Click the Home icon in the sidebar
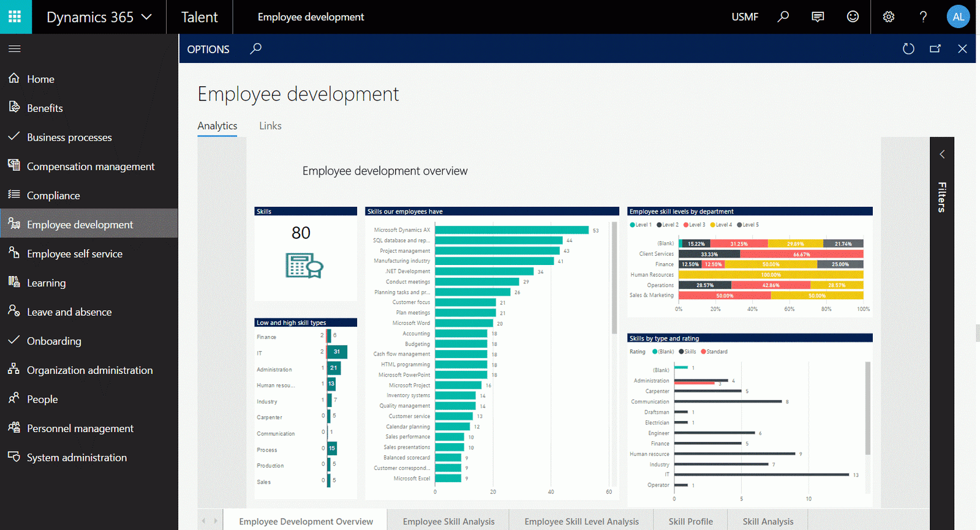This screenshot has height=530, width=980. pyautogui.click(x=14, y=78)
